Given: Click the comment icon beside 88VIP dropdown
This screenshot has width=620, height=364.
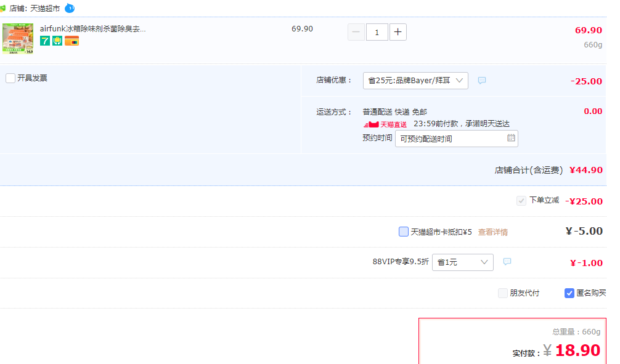Looking at the screenshot, I should tap(507, 262).
